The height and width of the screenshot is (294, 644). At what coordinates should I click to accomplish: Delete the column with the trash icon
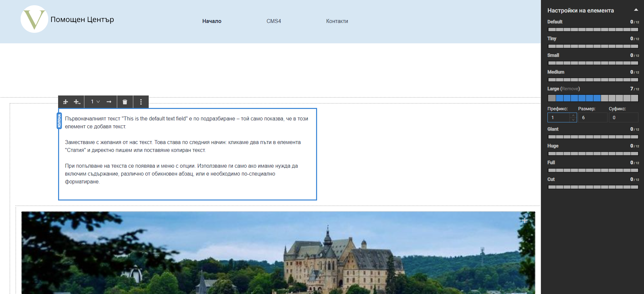coord(125,102)
